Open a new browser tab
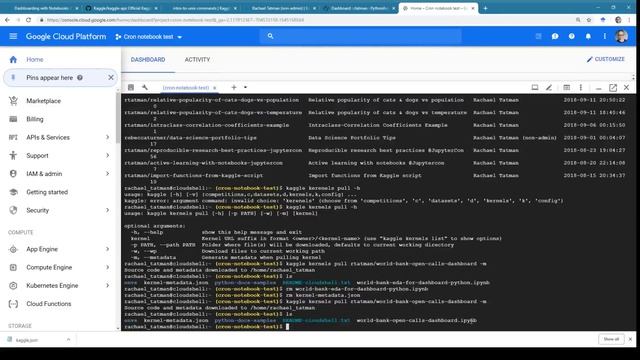This screenshot has height=360, width=640. [x=485, y=8]
